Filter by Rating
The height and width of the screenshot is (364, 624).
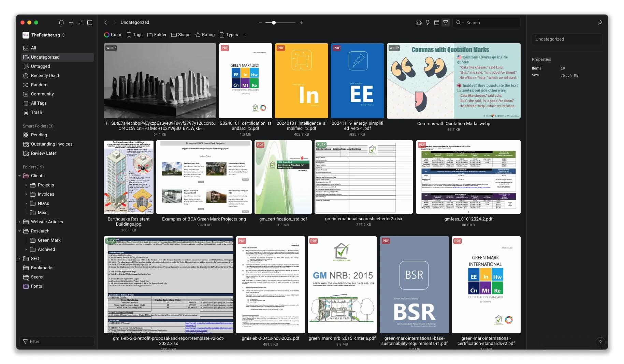tap(205, 35)
